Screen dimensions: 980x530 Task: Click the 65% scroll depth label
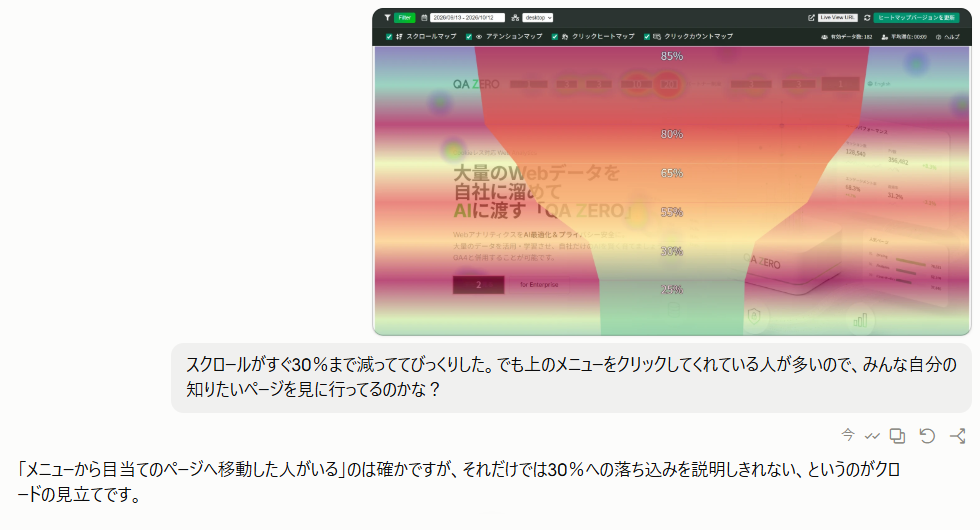coord(672,173)
